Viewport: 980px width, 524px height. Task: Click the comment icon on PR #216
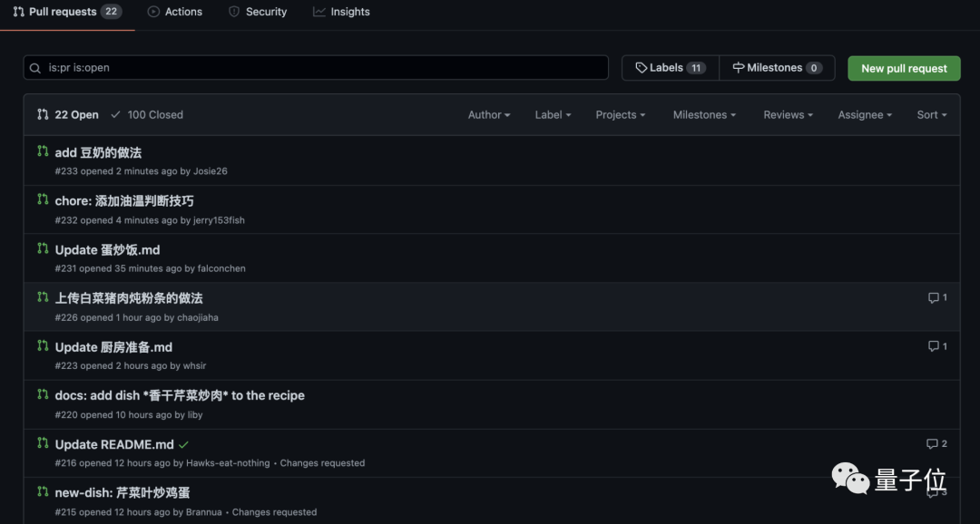click(x=932, y=444)
